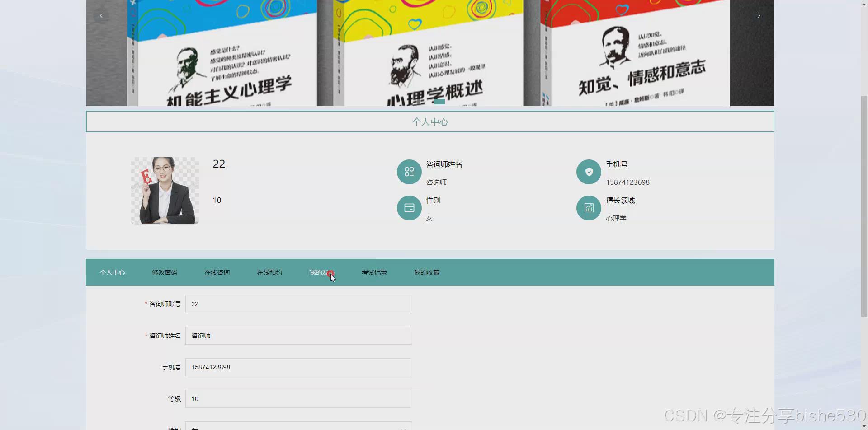Click the 心理学概述 yellow book cover
Viewport: 868px width, 430px height.
428,53
